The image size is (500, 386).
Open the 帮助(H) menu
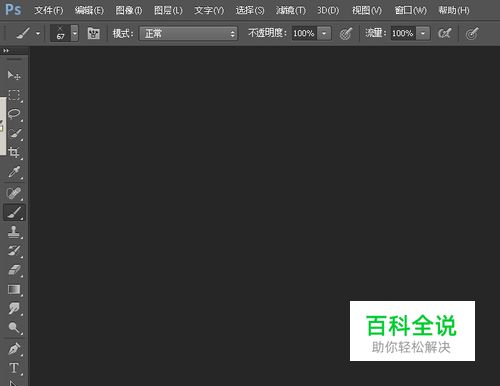pyautogui.click(x=454, y=10)
